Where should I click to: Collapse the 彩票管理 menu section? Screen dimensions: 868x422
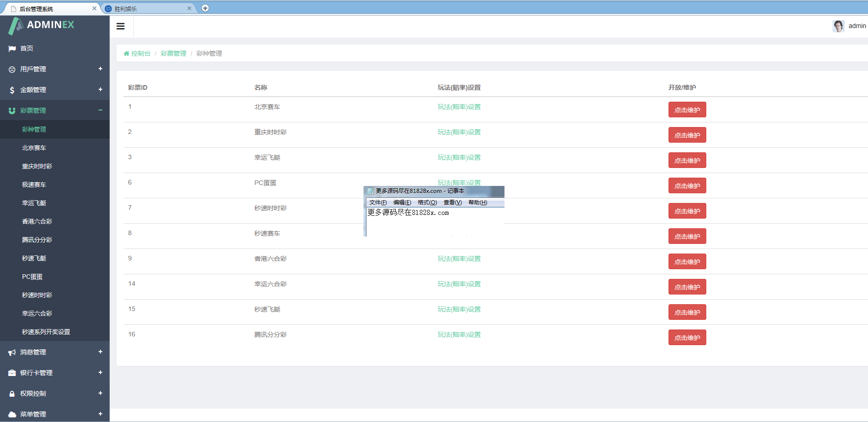100,110
